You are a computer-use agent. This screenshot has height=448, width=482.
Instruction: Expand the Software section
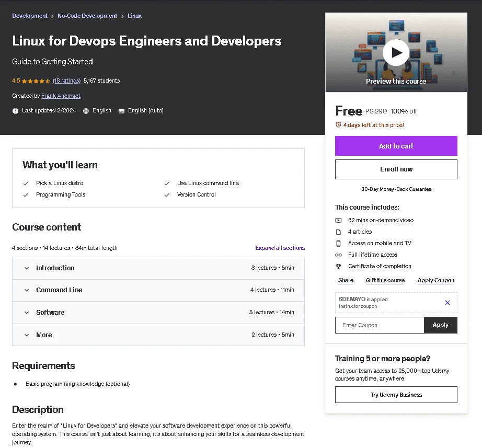coord(158,313)
